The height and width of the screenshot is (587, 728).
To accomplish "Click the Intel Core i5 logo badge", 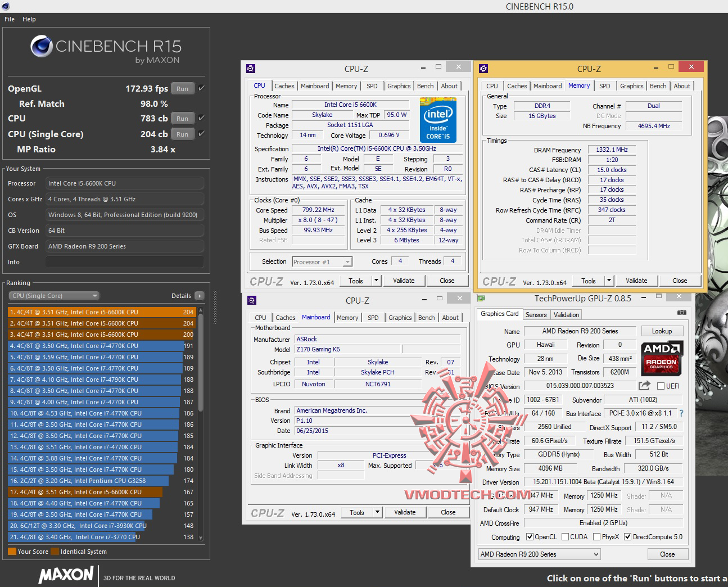I will point(438,120).
